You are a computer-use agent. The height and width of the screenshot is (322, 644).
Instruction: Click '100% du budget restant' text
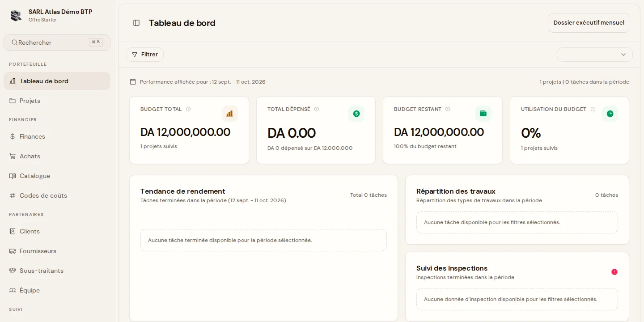[425, 146]
